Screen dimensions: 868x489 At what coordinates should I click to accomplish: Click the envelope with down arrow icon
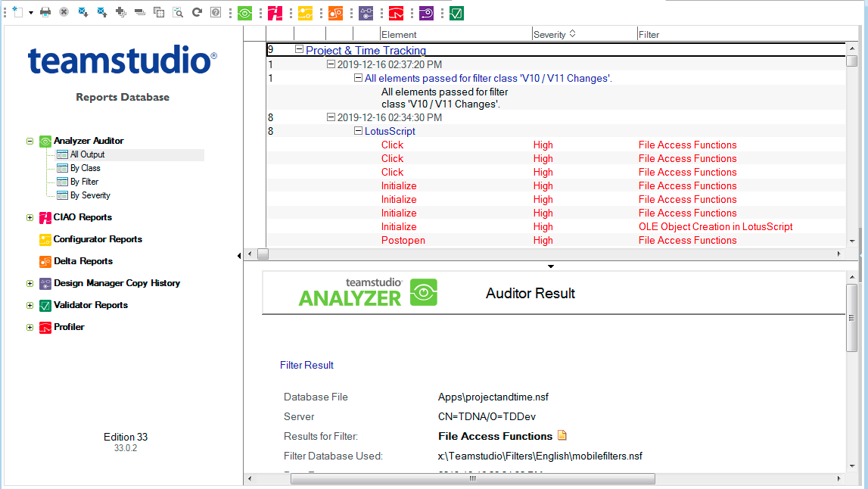(x=83, y=11)
